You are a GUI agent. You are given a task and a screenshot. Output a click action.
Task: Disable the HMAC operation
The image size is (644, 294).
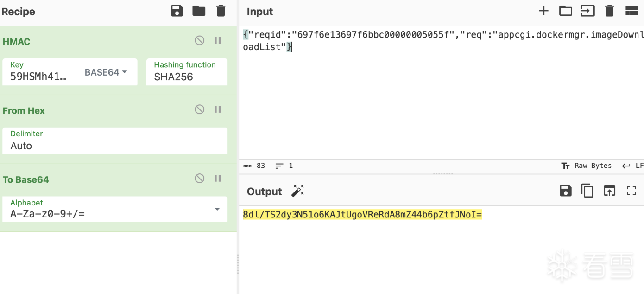pyautogui.click(x=200, y=41)
